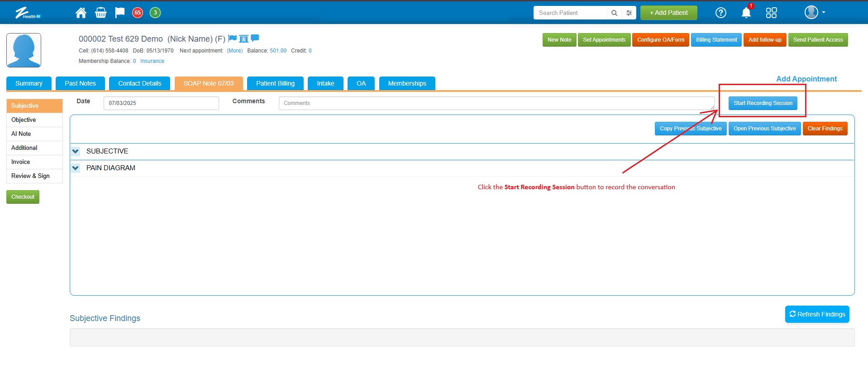This screenshot has width=868, height=369.
Task: Open the user profile dropdown
Action: 814,13
